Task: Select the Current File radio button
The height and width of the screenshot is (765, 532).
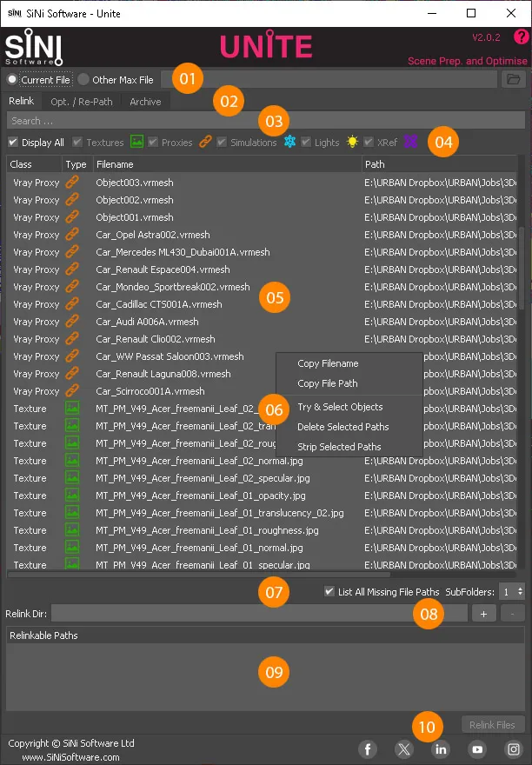Action: click(x=12, y=79)
